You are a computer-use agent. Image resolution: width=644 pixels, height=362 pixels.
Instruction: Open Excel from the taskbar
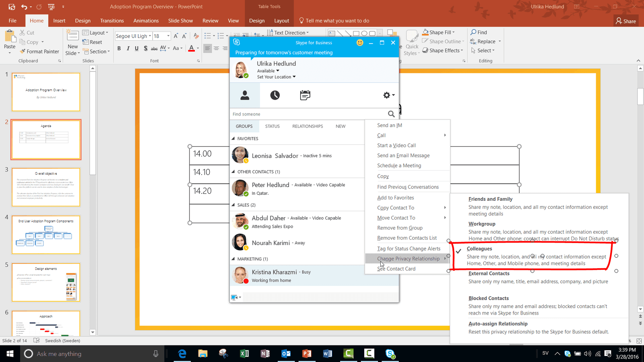(244, 354)
